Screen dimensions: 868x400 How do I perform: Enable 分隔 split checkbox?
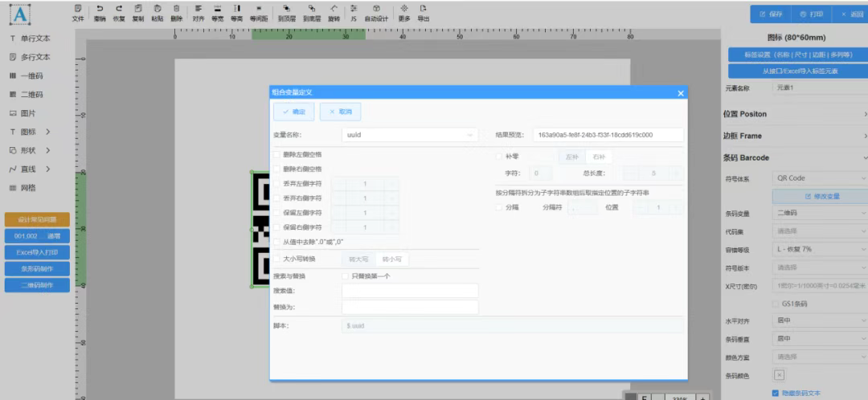click(499, 207)
